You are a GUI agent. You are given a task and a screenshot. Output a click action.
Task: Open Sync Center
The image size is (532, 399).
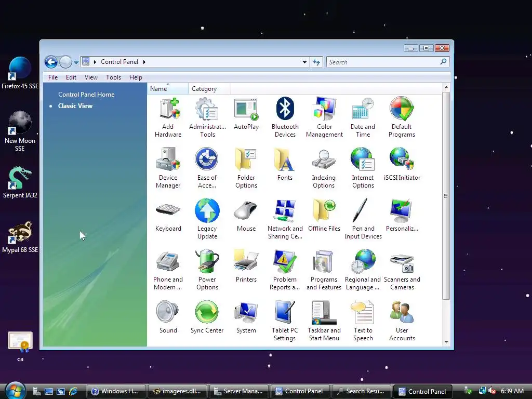click(207, 317)
